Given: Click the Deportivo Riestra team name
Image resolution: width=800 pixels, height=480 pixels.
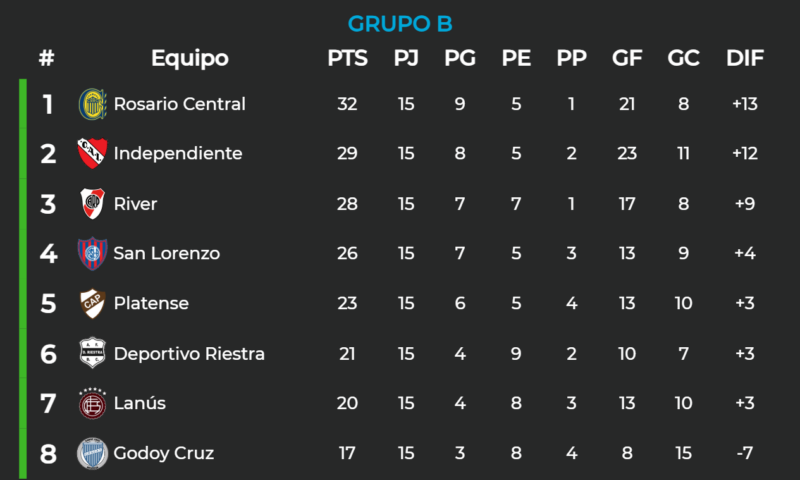Looking at the screenshot, I should tap(189, 353).
